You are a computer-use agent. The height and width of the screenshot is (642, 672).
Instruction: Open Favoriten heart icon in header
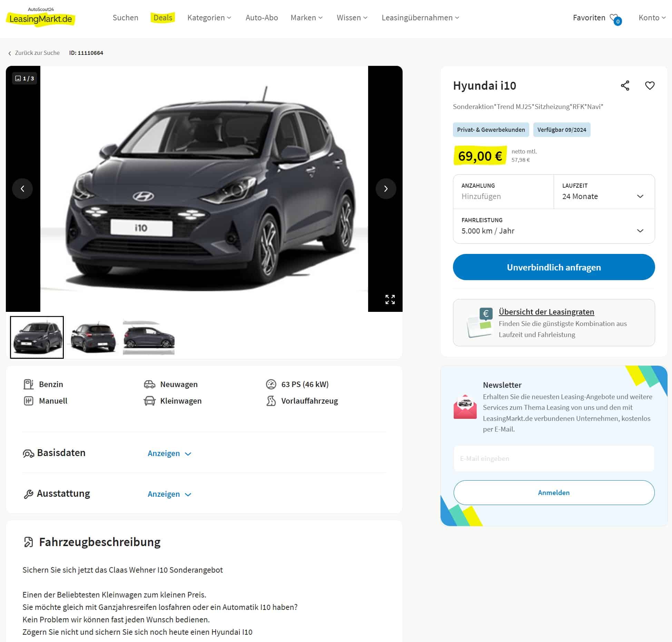(615, 19)
